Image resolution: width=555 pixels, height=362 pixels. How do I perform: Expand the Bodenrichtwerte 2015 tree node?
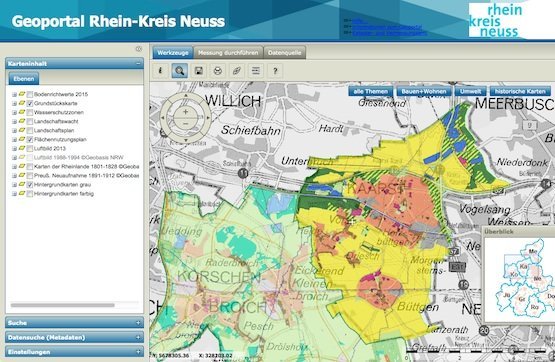pyautogui.click(x=15, y=94)
